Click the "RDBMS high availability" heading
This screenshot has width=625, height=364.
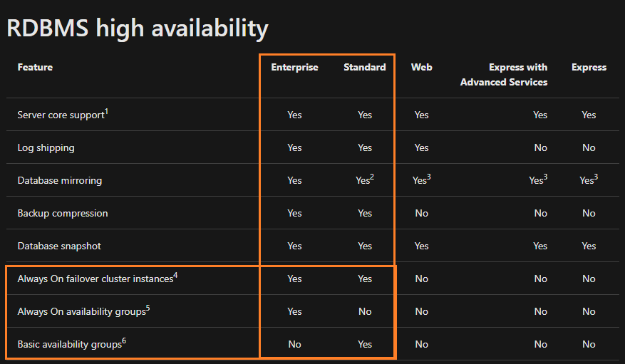[138, 28]
